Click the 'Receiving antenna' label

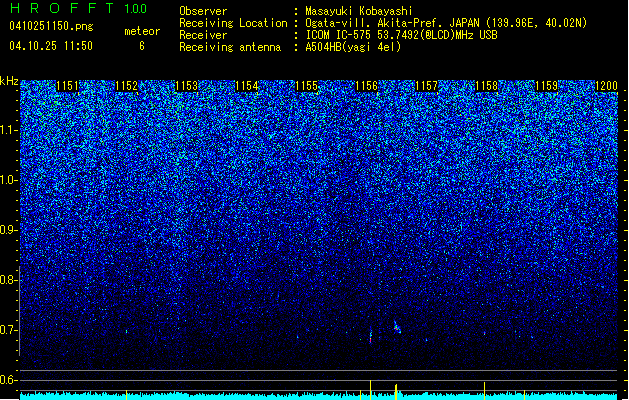(230, 47)
